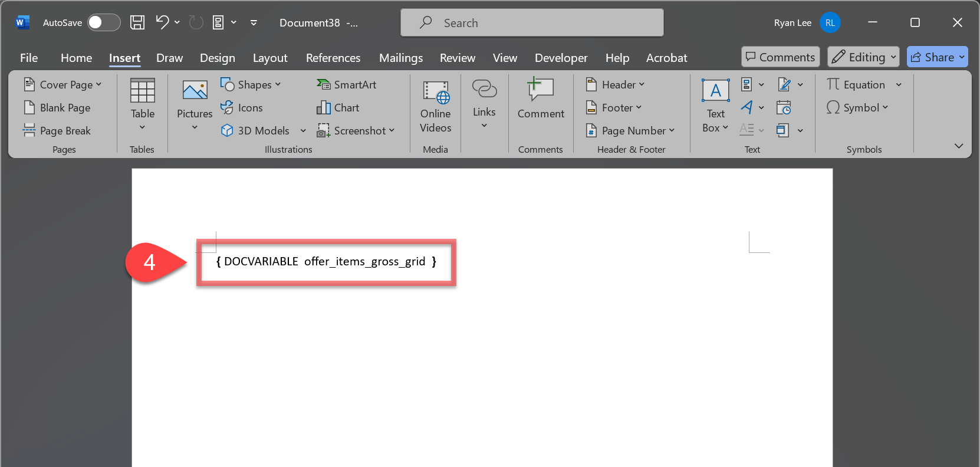Add a new Comment from ribbon
The height and width of the screenshot is (467, 980).
coord(541,99)
